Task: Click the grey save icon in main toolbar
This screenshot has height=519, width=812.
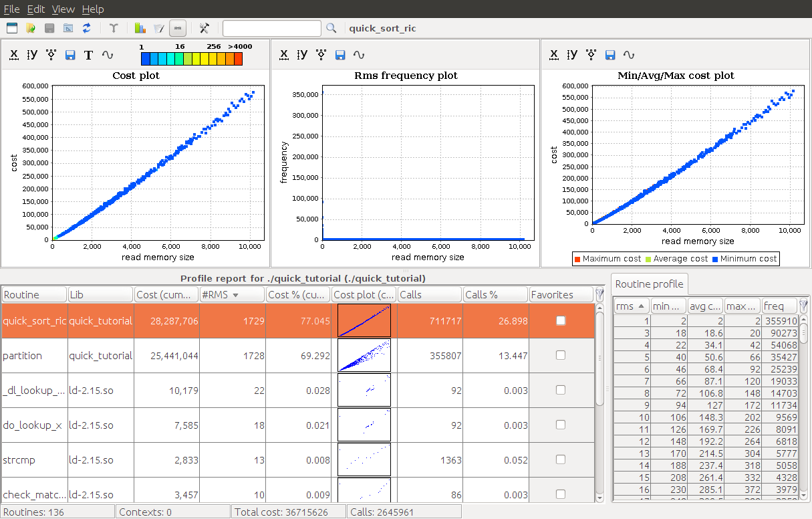Action: [x=49, y=28]
